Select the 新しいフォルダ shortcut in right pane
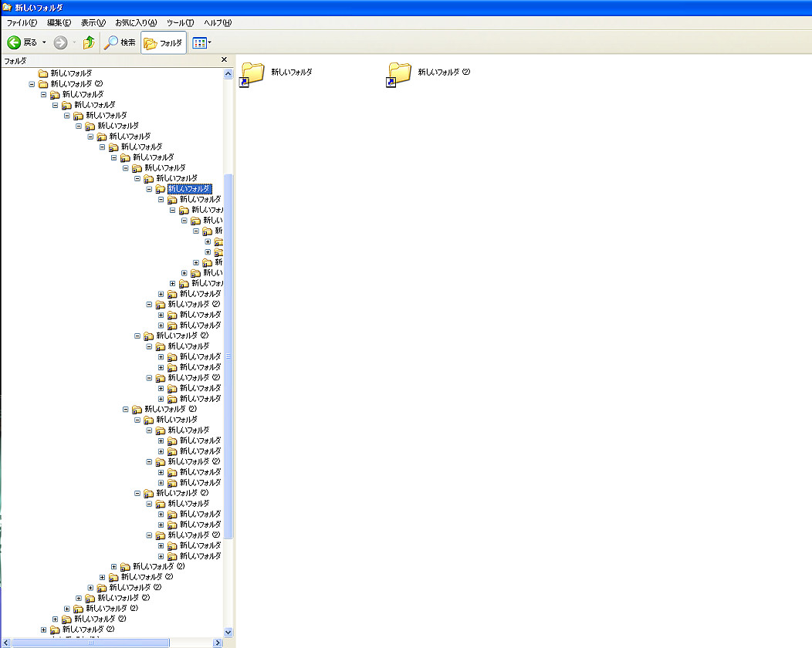This screenshot has height=648, width=812. coord(277,74)
